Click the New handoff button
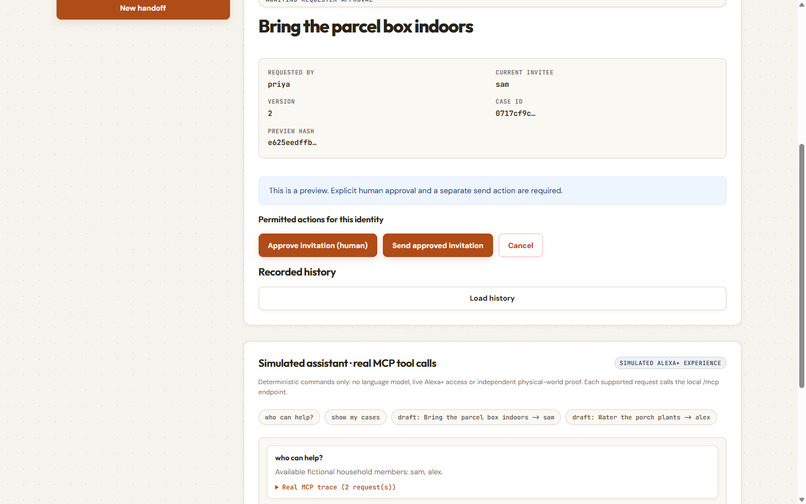806x504 pixels. click(143, 9)
